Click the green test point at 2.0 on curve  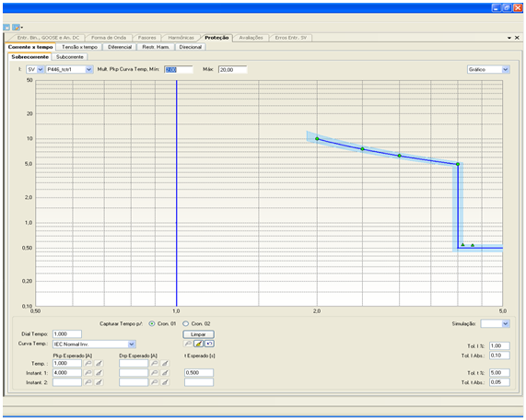pyautogui.click(x=317, y=138)
